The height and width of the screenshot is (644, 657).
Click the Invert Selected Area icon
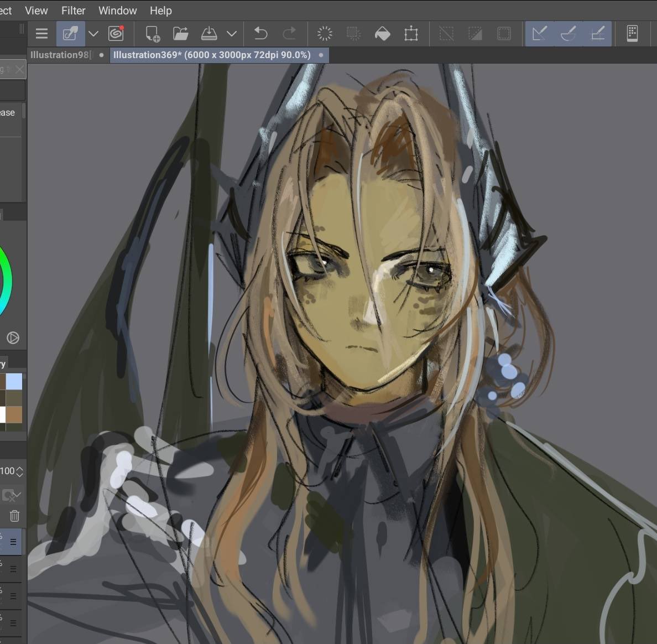(475, 34)
